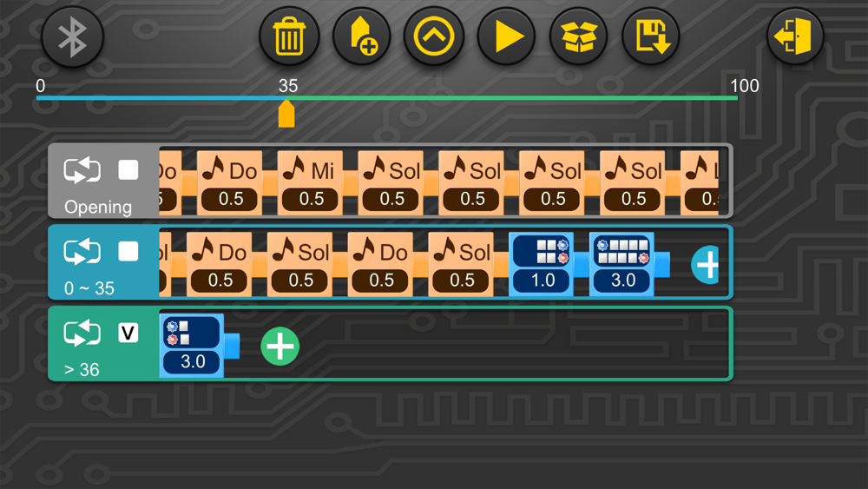Toggle the loop icon in the > 36 row
Viewport: 868px width, 489px height.
82,334
